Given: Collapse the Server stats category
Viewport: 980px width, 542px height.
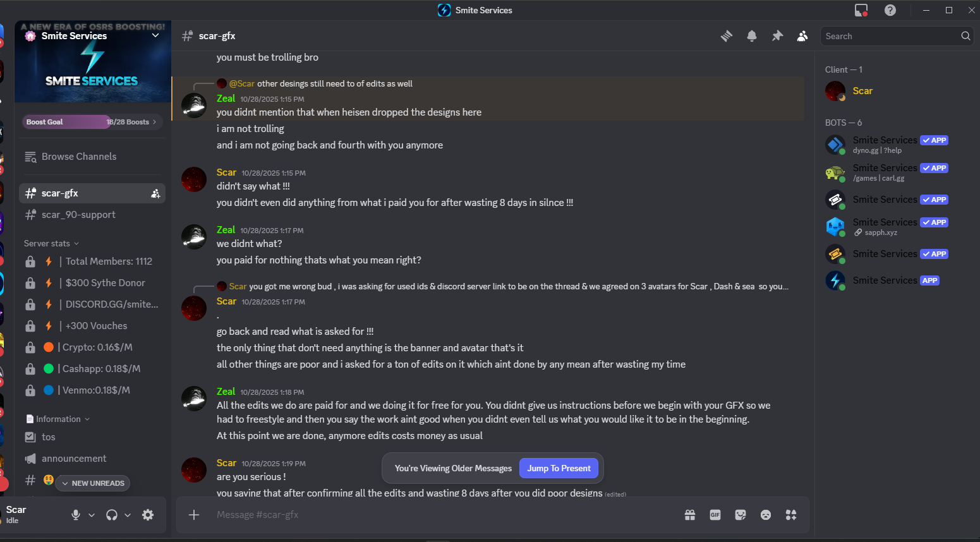Looking at the screenshot, I should [x=52, y=243].
